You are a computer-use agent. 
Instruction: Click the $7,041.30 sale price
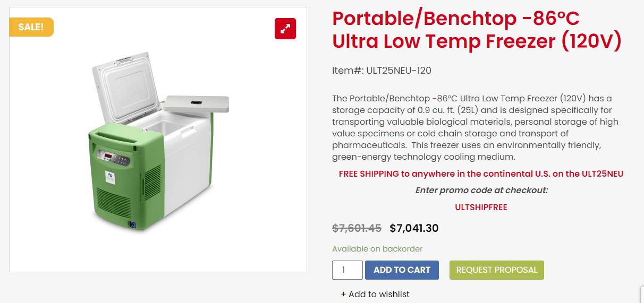pos(414,228)
